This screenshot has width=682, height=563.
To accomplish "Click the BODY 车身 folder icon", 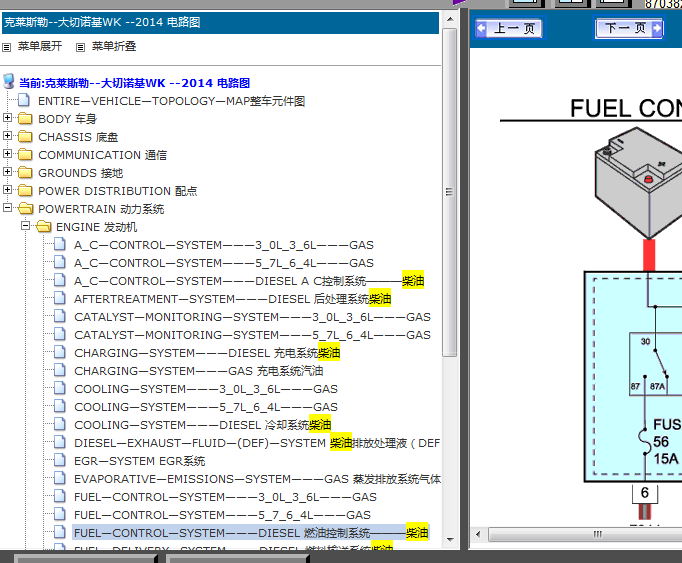I will 25,119.
